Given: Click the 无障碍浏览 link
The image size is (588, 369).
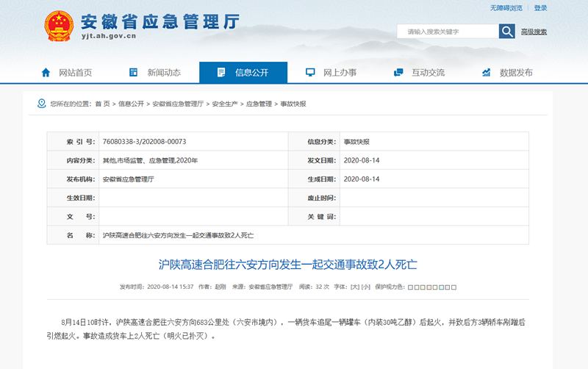Looking at the screenshot, I should (506, 8).
